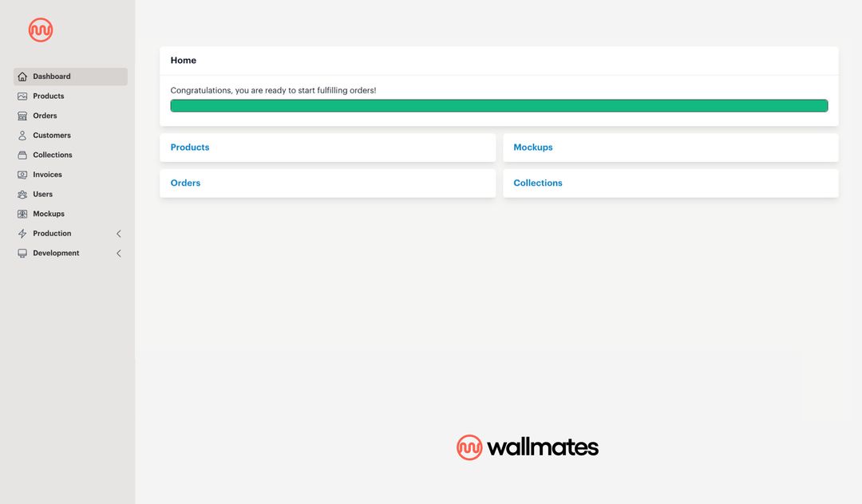Image resolution: width=862 pixels, height=504 pixels.
Task: Collapse the Production submenu chevron
Action: (118, 234)
